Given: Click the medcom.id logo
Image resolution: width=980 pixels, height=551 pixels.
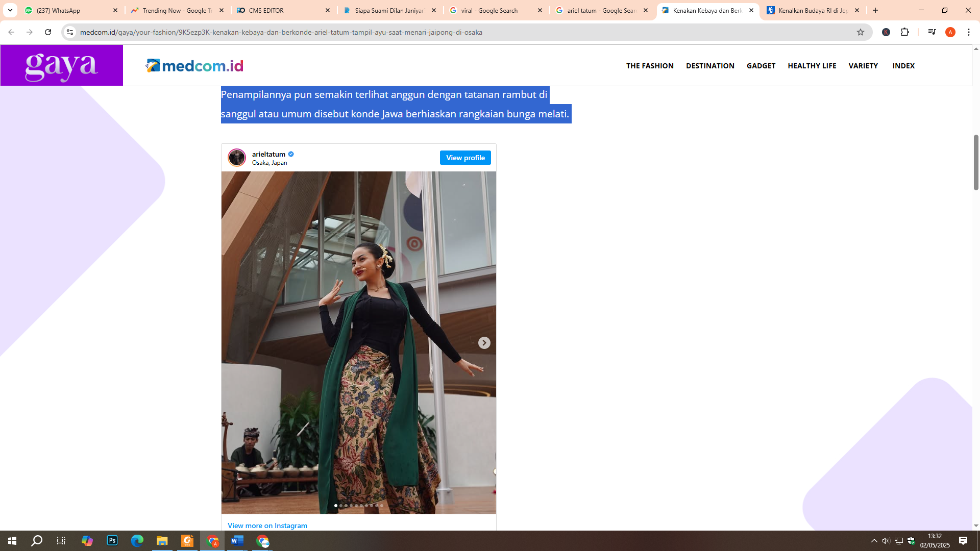Looking at the screenshot, I should point(194,65).
